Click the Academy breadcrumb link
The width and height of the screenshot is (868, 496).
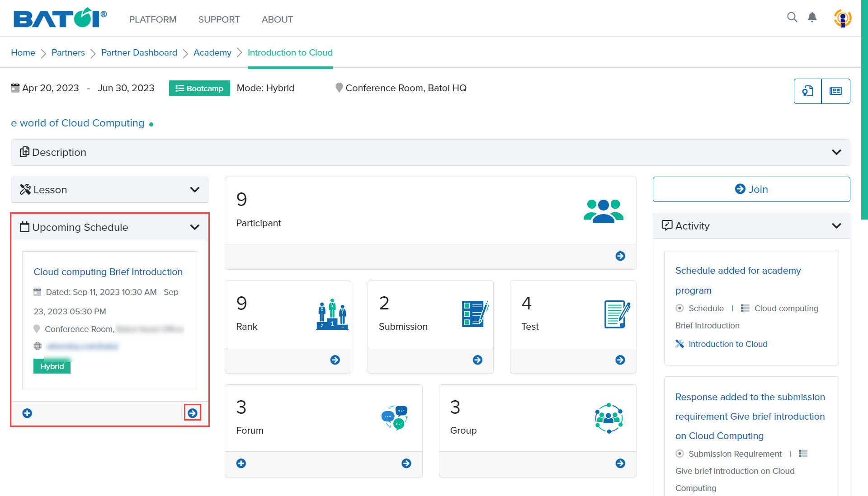click(213, 52)
